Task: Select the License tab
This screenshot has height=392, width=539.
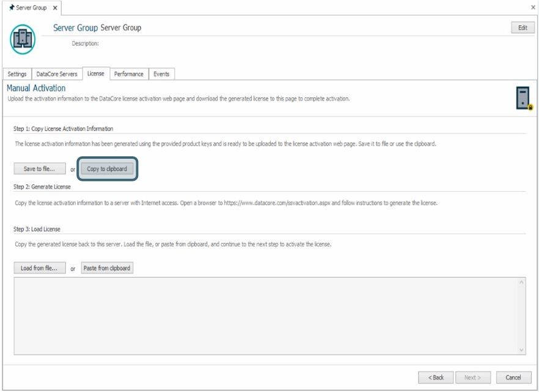Action: pos(96,74)
